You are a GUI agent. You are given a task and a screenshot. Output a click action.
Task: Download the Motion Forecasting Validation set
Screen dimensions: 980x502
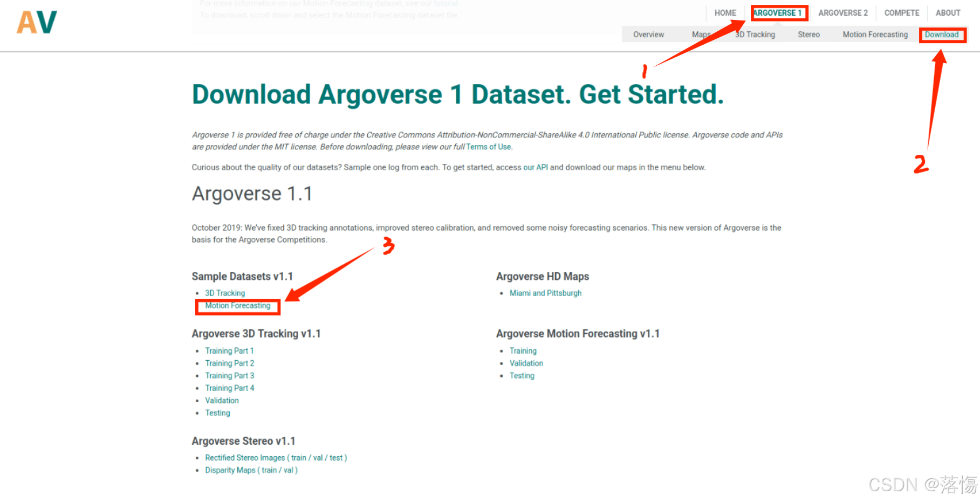pos(526,363)
